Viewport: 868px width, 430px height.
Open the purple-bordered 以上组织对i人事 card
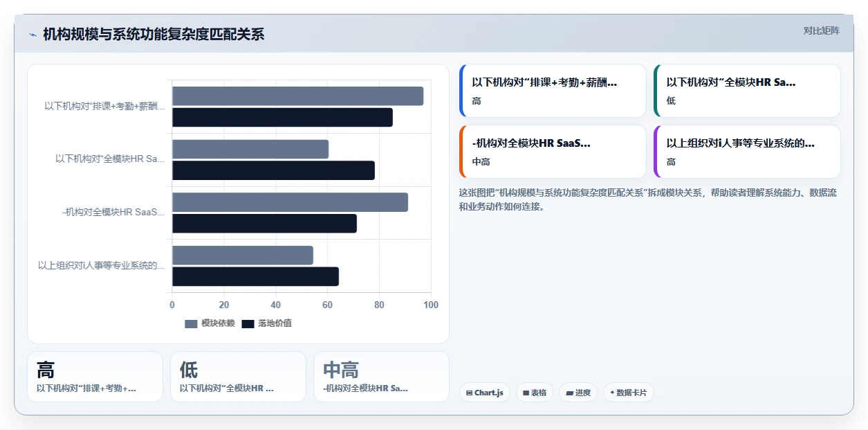click(x=747, y=152)
